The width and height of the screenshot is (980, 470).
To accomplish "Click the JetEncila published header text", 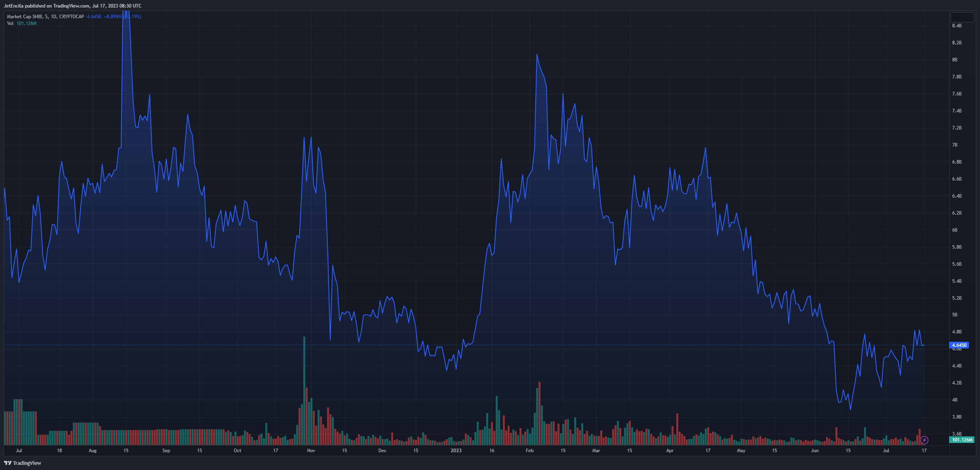I will [x=72, y=6].
